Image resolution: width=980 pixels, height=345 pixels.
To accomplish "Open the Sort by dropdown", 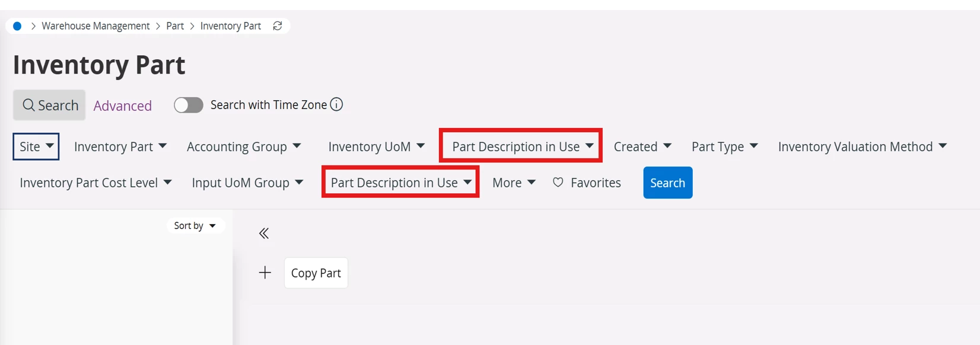I will (x=195, y=226).
